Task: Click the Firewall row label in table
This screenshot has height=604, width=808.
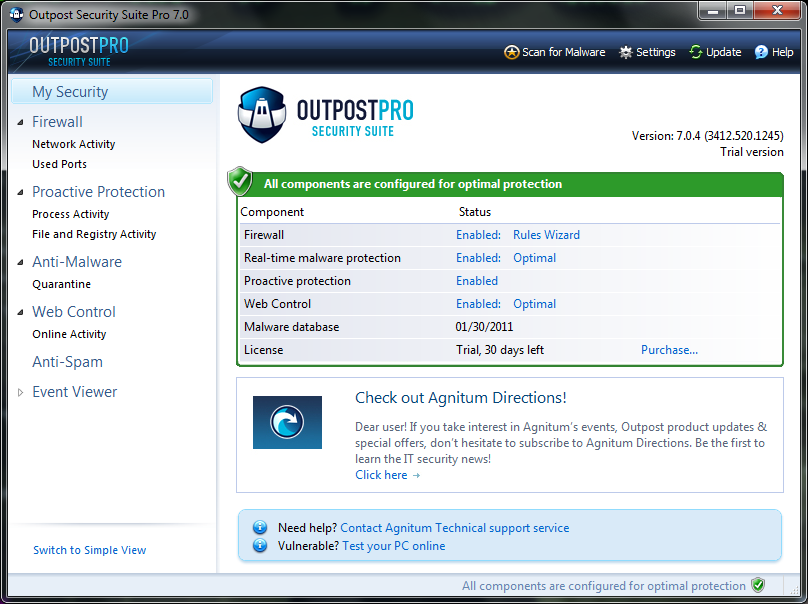Action: click(264, 235)
